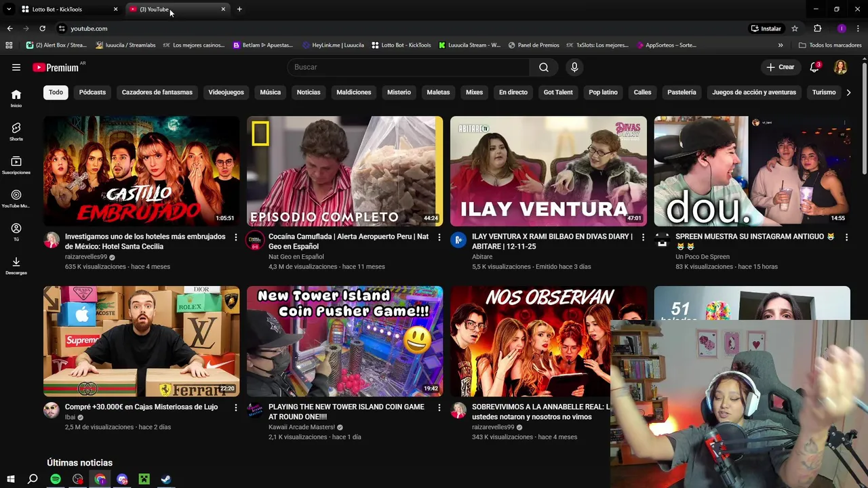Screen dimensions: 868x488
Task: Open more options for the Cocaína Camuflada video
Action: (439, 237)
